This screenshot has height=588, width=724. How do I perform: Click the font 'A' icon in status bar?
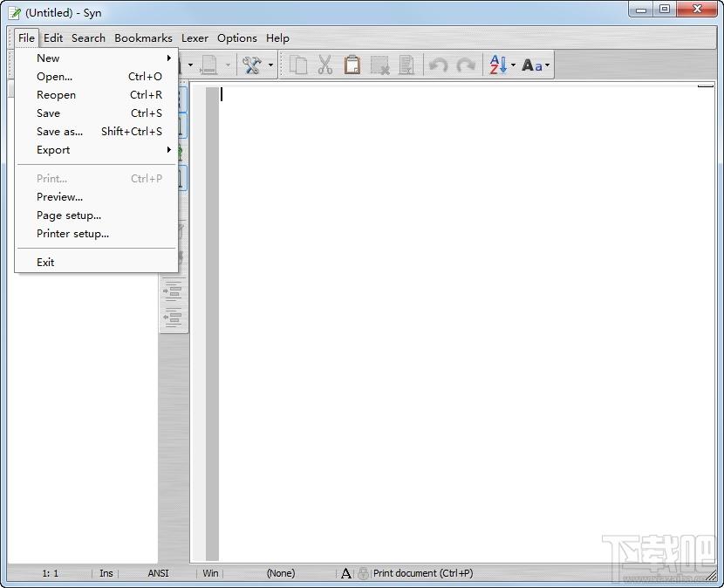[x=346, y=573]
